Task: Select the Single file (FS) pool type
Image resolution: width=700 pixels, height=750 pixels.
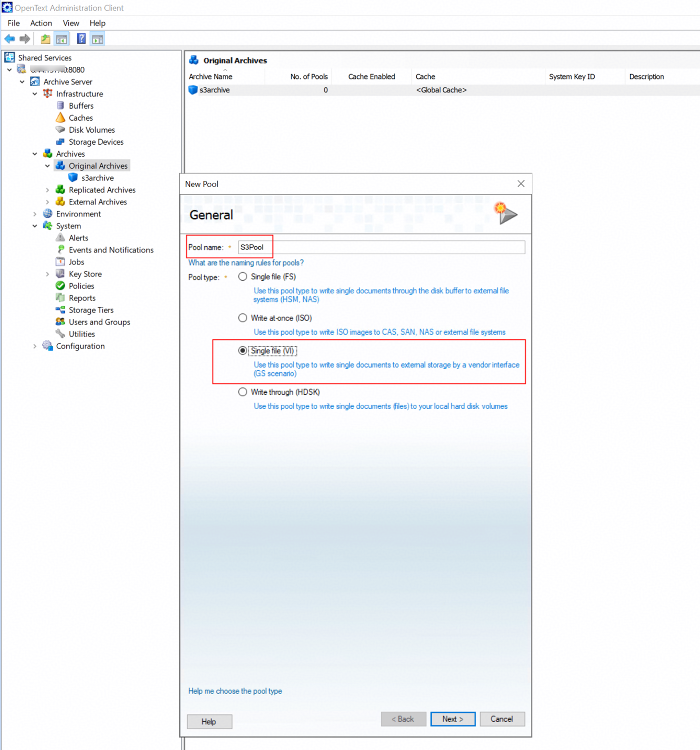Action: 243,277
